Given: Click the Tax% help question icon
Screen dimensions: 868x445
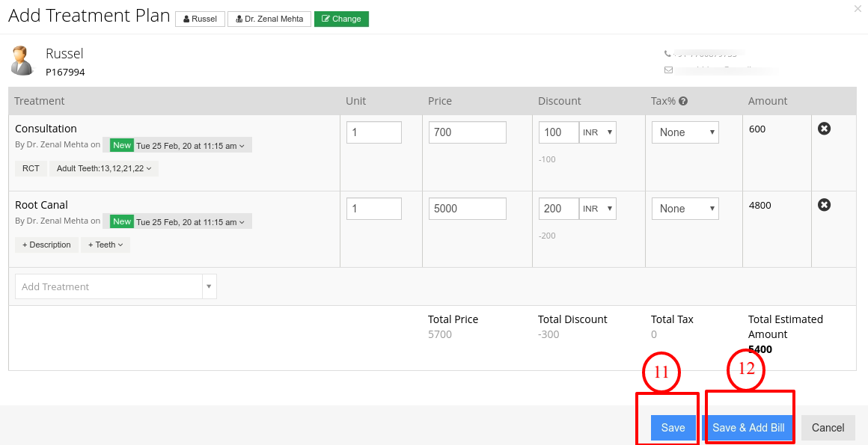Looking at the screenshot, I should (x=683, y=101).
